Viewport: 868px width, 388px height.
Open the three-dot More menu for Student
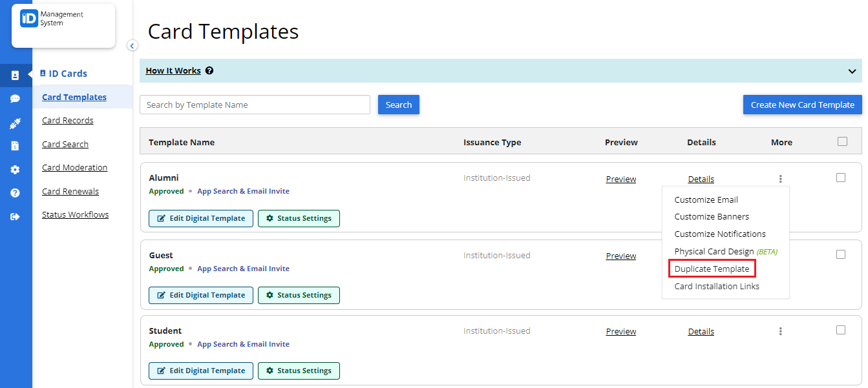point(781,331)
